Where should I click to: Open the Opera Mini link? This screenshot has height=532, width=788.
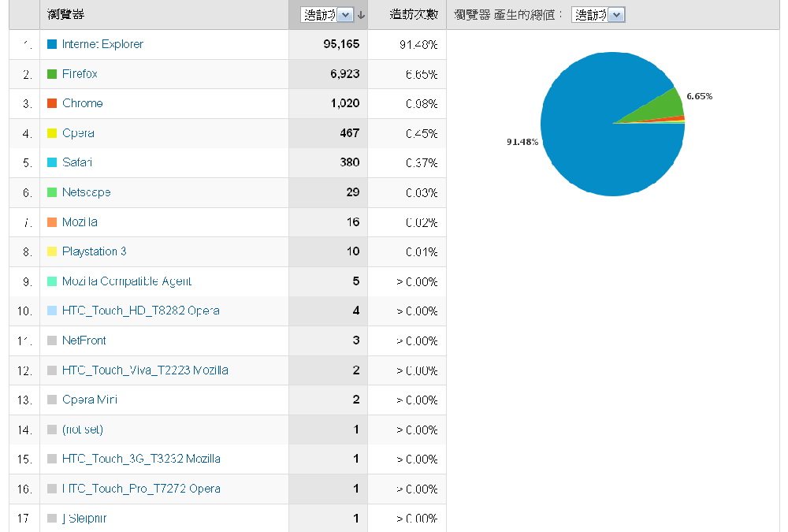[90, 400]
